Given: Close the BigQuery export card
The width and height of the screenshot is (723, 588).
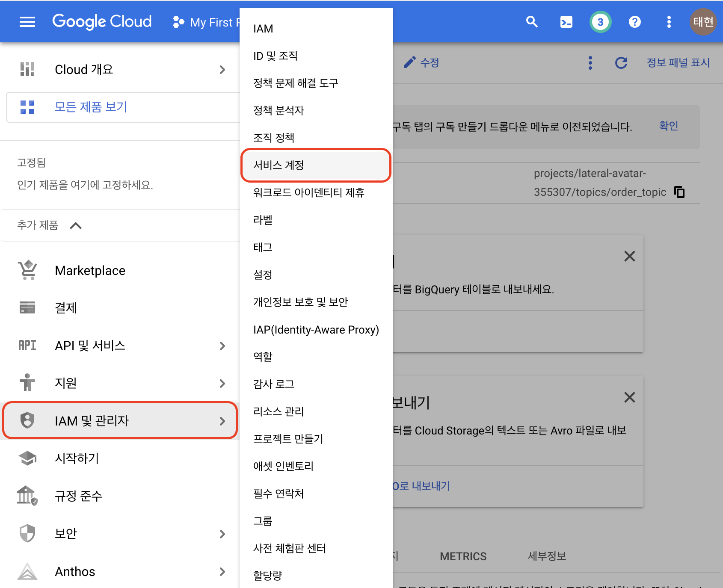Looking at the screenshot, I should [x=629, y=256].
